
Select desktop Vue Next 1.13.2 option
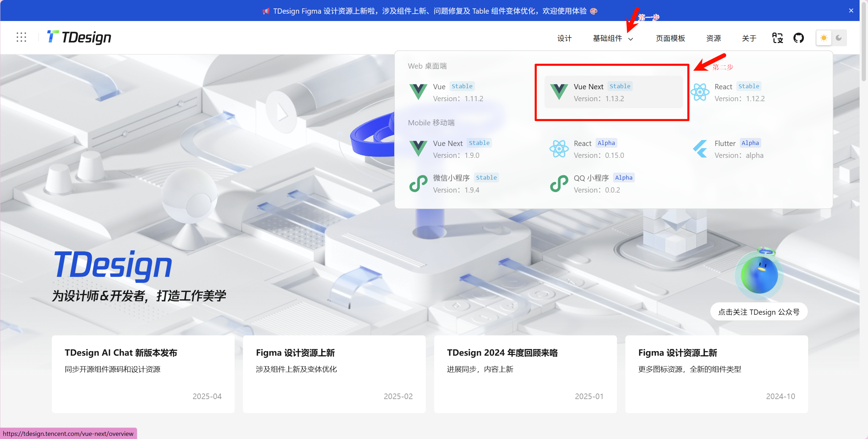click(x=613, y=92)
